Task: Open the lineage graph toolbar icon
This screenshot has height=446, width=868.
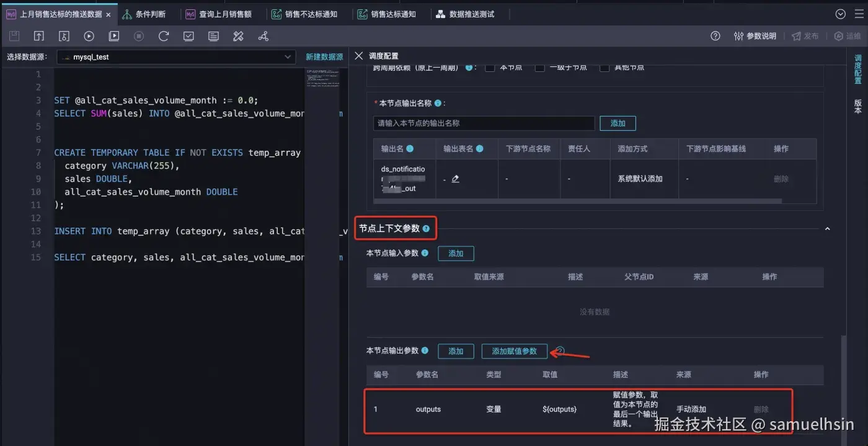Action: click(263, 36)
